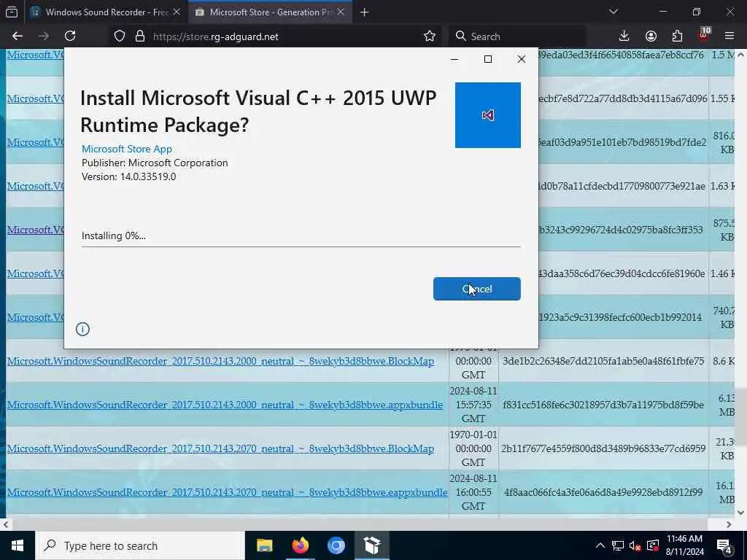Switch to Firefox on the taskbar
747x560 pixels.
pos(300,545)
